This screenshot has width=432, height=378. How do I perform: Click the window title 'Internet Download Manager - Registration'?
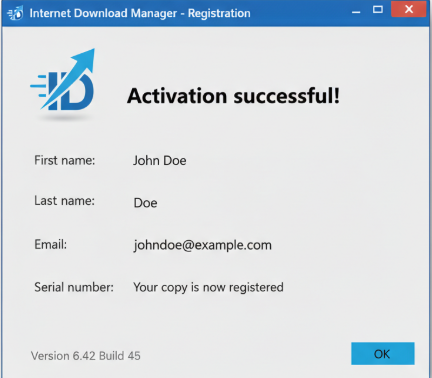point(140,13)
